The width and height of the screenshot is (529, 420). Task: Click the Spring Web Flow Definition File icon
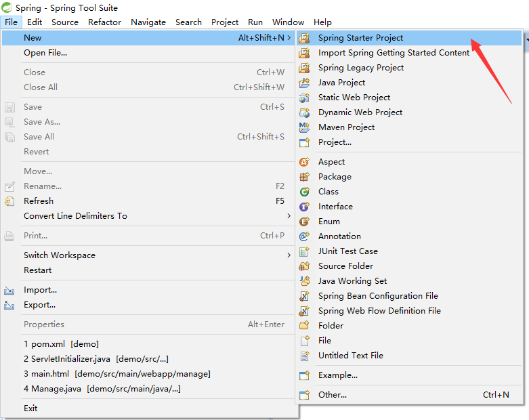(304, 311)
